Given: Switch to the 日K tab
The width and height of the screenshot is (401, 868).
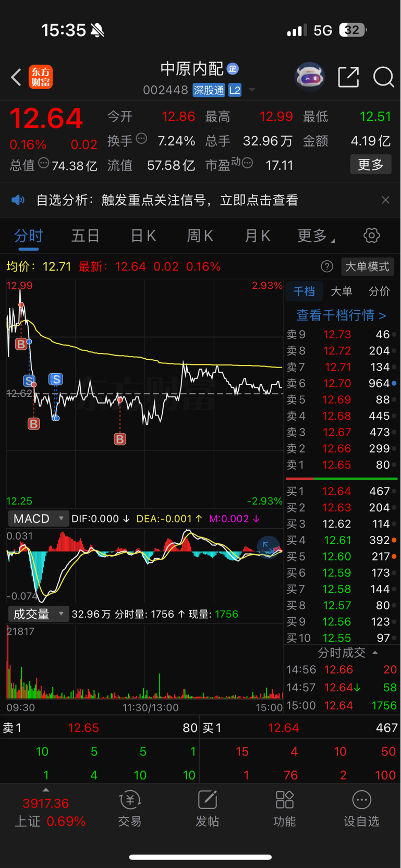Looking at the screenshot, I should coord(143,236).
